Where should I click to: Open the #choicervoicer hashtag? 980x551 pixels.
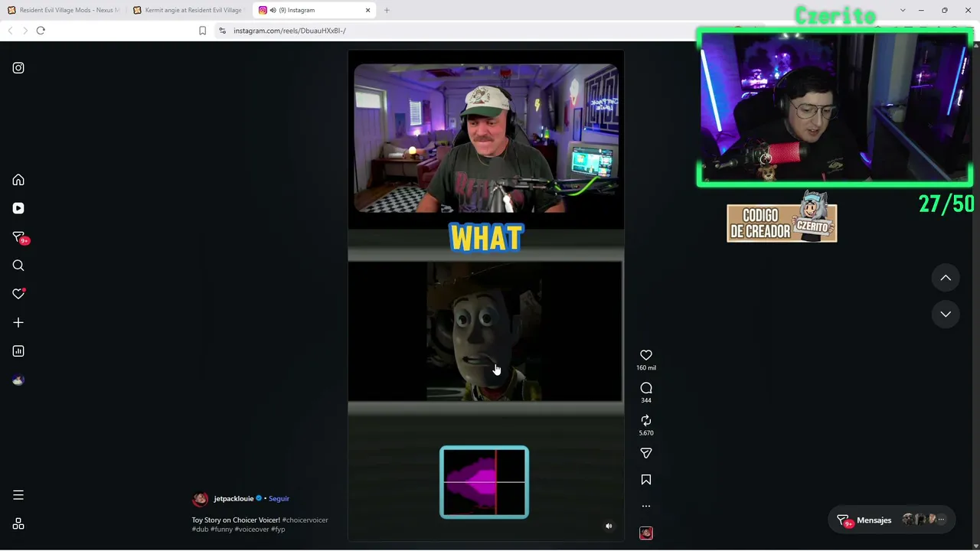[305, 520]
